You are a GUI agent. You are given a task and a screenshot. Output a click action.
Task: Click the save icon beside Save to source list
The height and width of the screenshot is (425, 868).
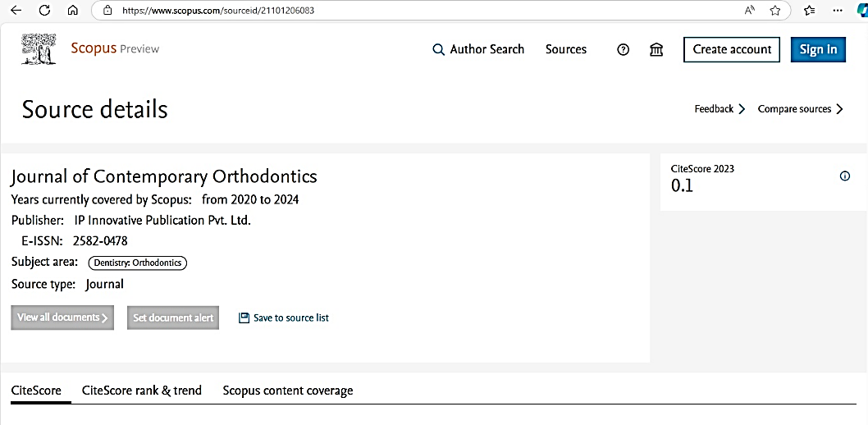(x=244, y=318)
